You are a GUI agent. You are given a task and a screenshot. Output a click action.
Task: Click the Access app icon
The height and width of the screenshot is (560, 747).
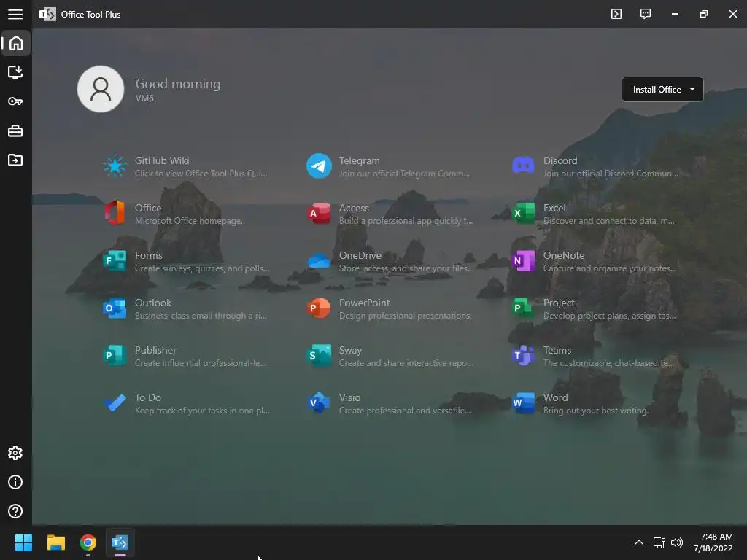319,214
